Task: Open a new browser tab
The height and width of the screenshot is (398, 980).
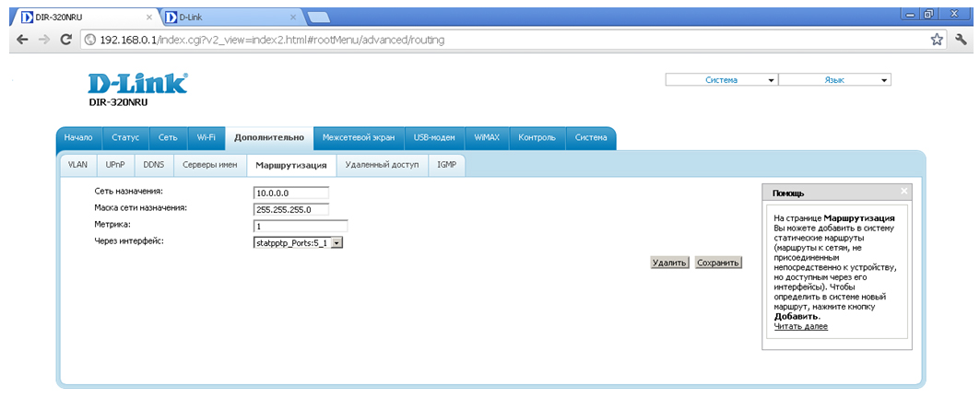Action: pos(318,17)
